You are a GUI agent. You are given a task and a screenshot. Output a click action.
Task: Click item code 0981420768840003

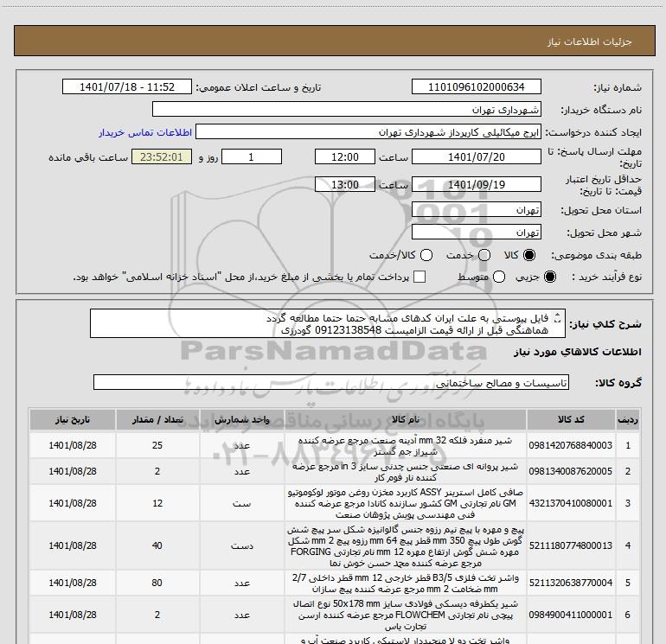[571, 445]
